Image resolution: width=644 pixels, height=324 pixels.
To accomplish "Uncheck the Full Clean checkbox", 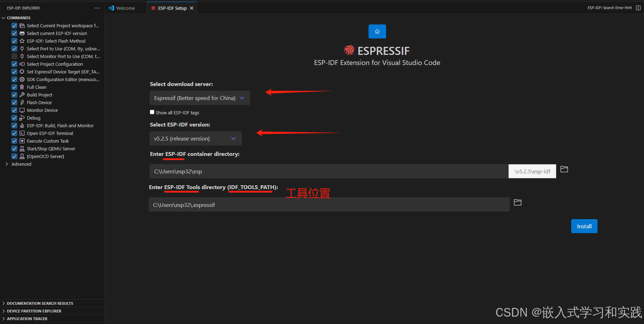I will [x=14, y=87].
